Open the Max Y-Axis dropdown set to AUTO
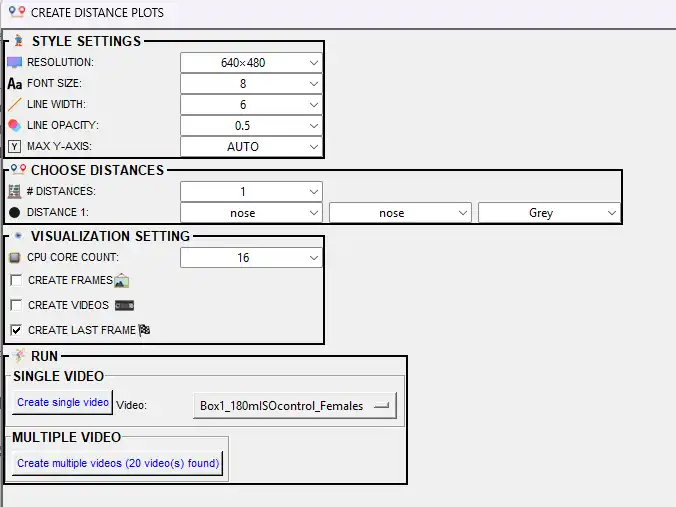This screenshot has width=676, height=507. (x=251, y=147)
